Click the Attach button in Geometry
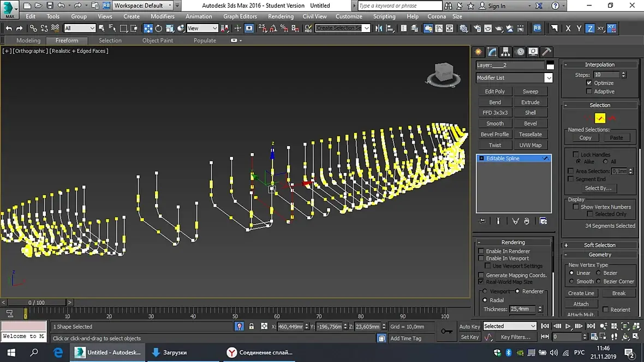Image resolution: width=644 pixels, height=362 pixels. coord(581,304)
